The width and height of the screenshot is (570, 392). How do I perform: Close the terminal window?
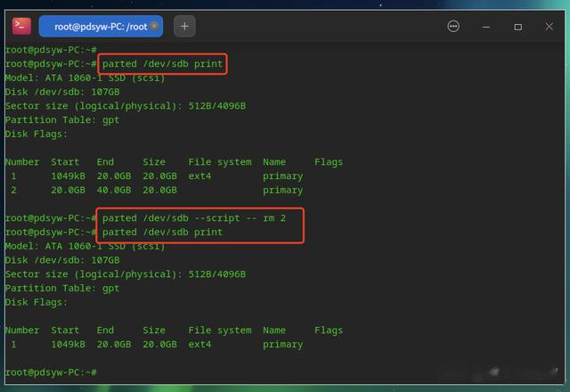pos(550,27)
